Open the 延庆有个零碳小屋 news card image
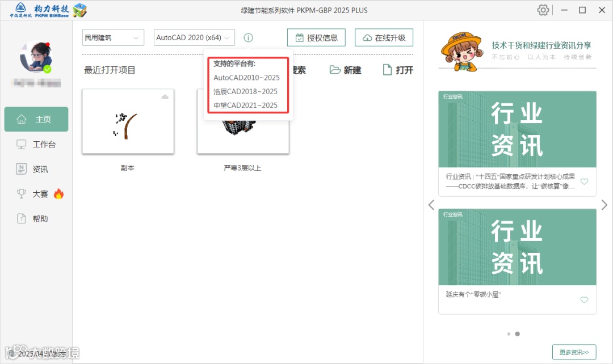 (517, 247)
